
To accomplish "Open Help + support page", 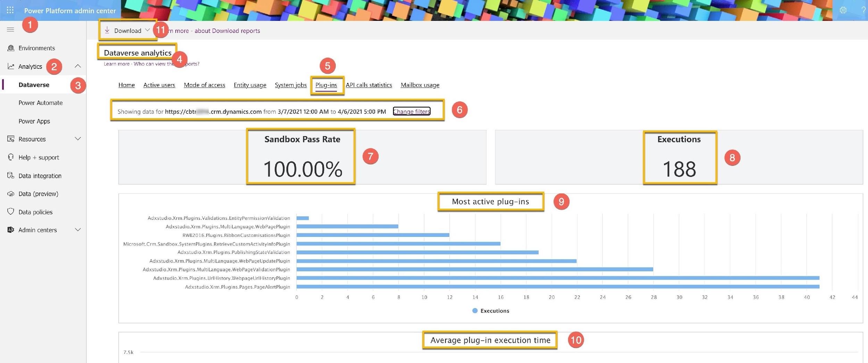I will [39, 157].
